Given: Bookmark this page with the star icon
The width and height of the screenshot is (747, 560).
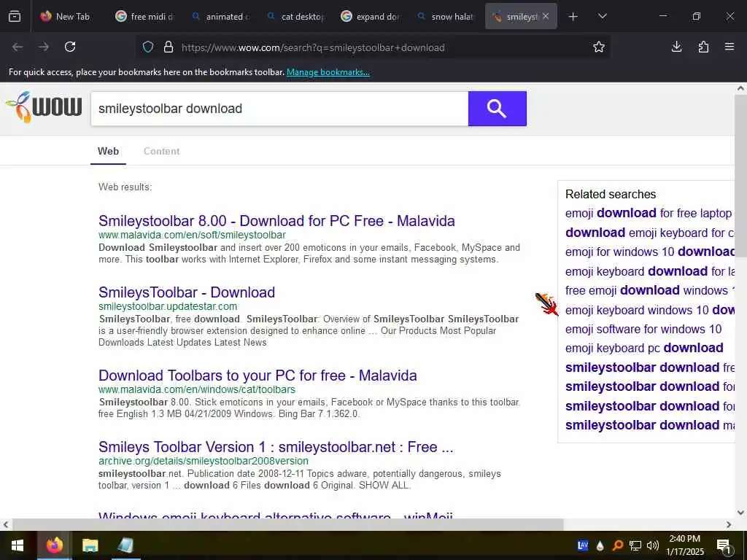Looking at the screenshot, I should [599, 47].
